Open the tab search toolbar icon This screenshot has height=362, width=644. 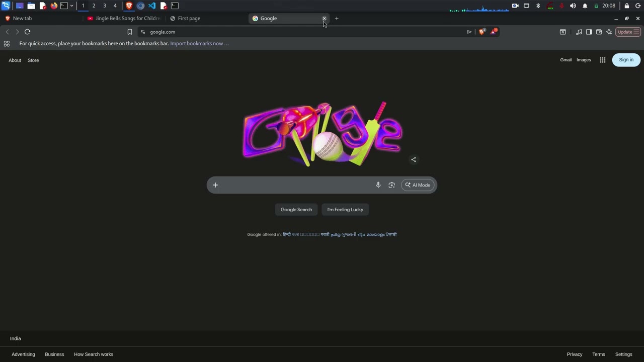pos(563,32)
